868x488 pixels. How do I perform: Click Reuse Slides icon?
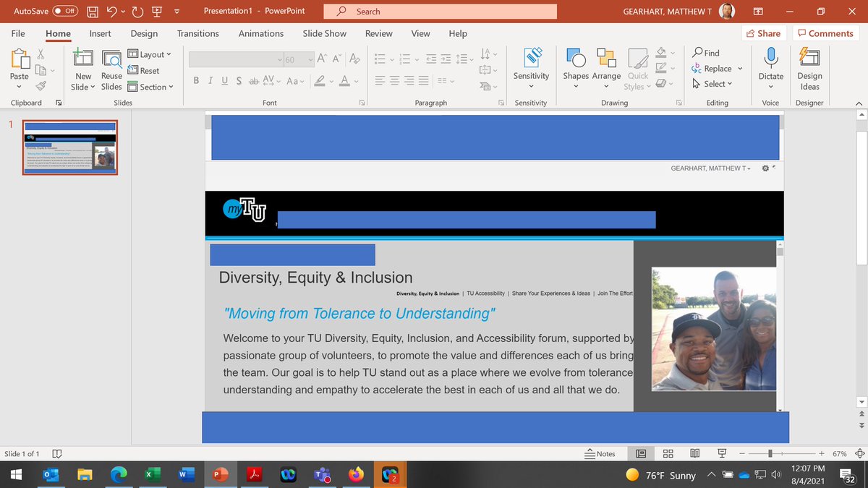click(111, 59)
